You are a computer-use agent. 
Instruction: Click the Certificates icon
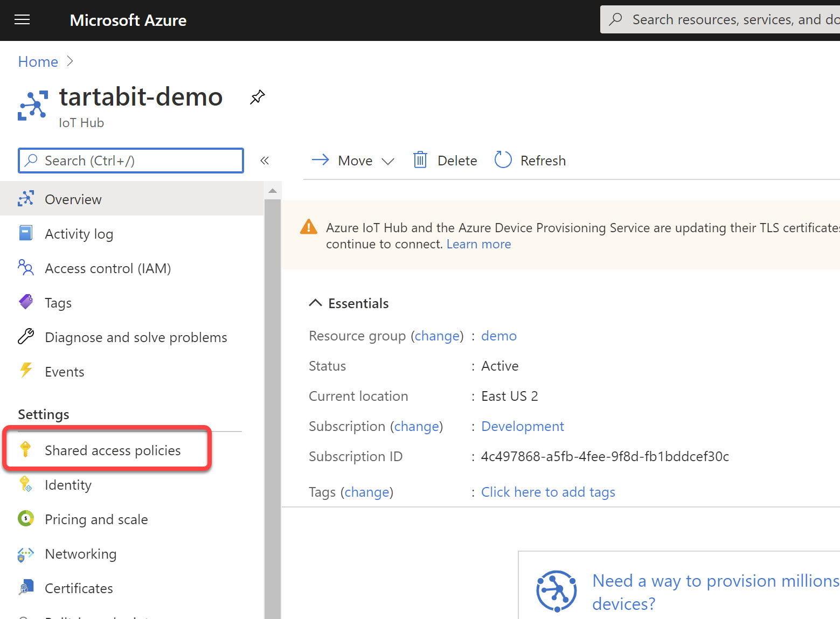[26, 587]
